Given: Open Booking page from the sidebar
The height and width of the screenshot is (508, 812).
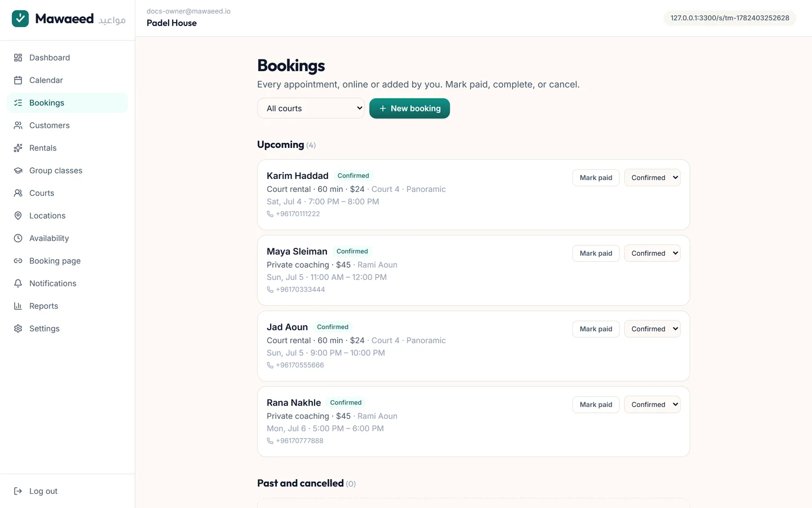Looking at the screenshot, I should click(x=68, y=261).
